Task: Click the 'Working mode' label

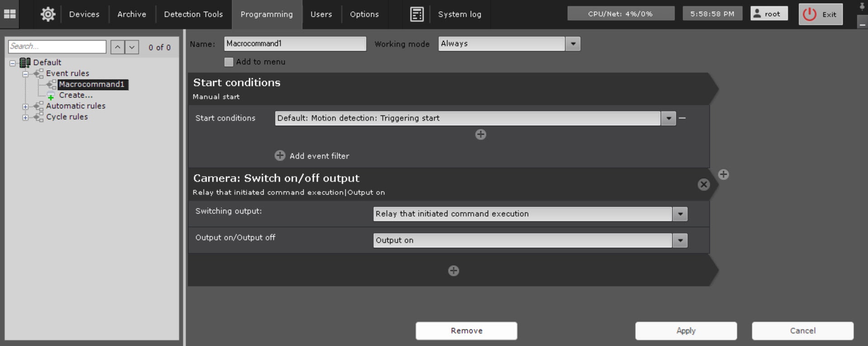Action: coord(402,44)
